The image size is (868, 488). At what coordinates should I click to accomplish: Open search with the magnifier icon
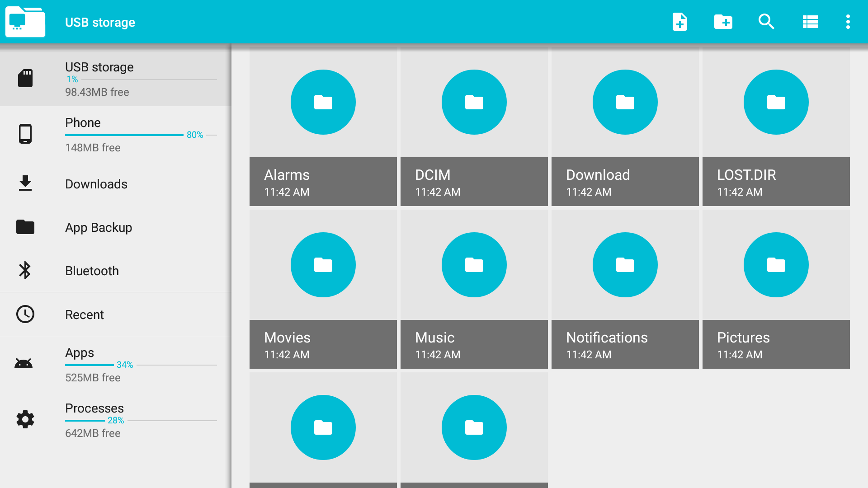click(766, 22)
